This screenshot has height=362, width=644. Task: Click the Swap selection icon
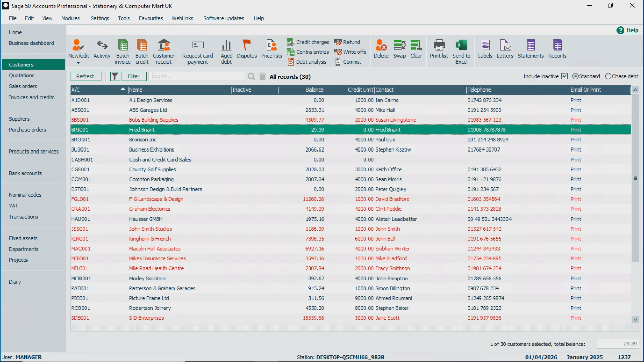[x=399, y=49]
